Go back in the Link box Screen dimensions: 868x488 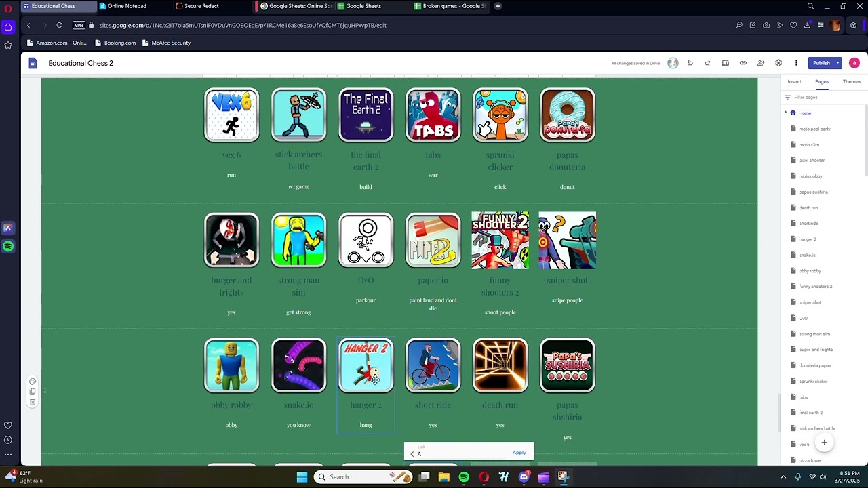click(x=412, y=454)
